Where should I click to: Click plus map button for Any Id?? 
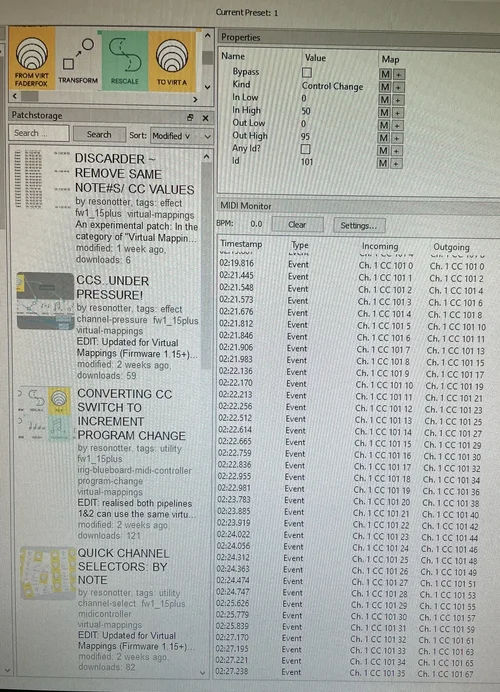pos(396,151)
